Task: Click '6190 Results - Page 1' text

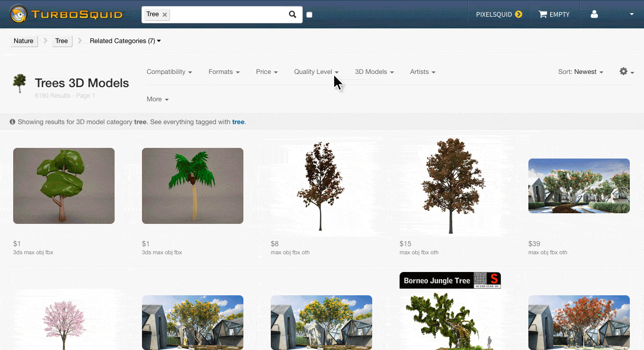Action: [65, 96]
